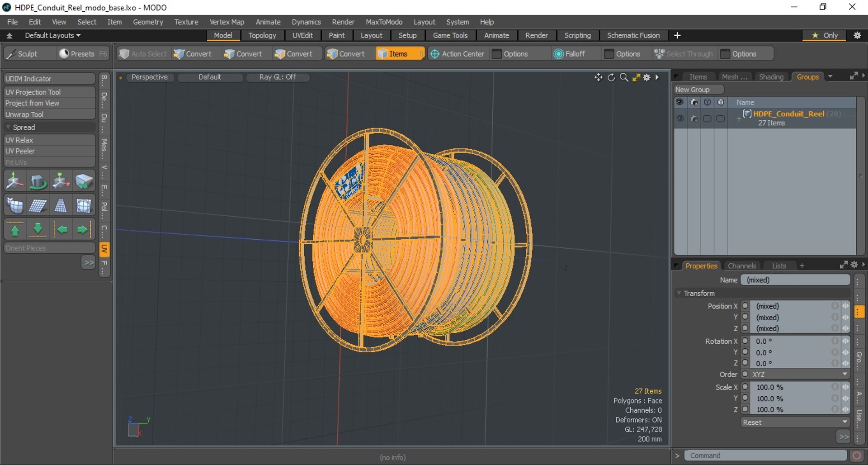Toggle render camera visibility for HDPE_Conduit_Reel
The image size is (868, 465).
694,119
